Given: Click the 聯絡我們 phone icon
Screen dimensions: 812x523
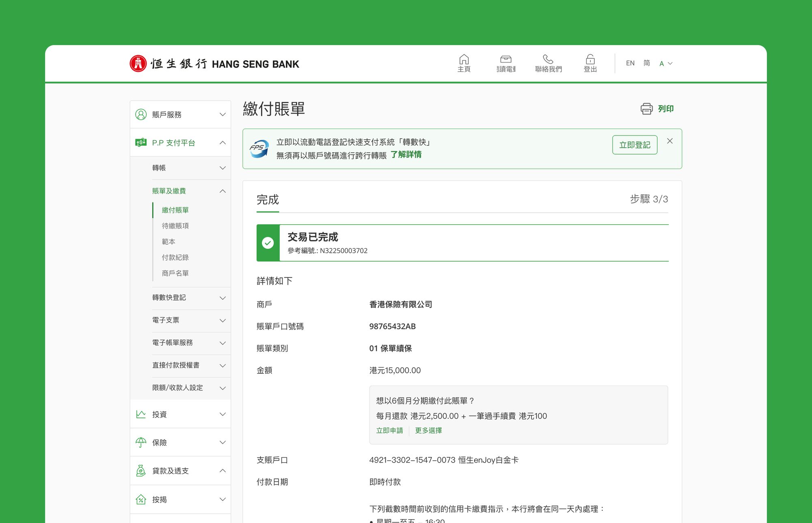Looking at the screenshot, I should (x=548, y=59).
